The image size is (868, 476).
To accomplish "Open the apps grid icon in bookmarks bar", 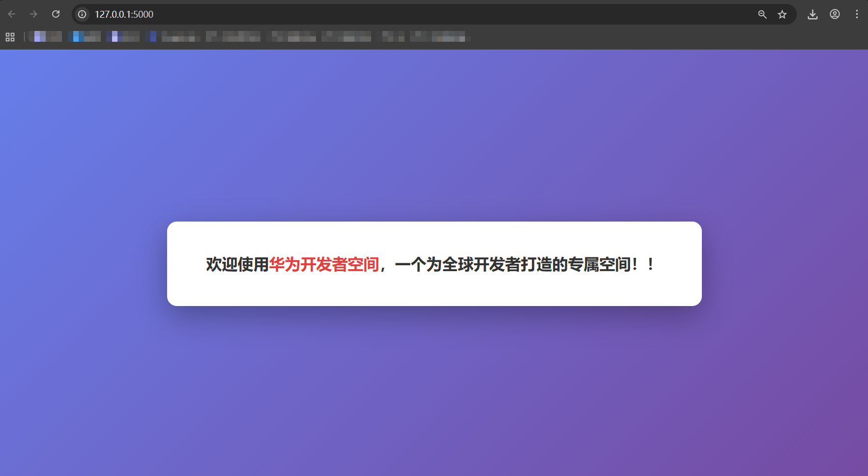I will pyautogui.click(x=10, y=37).
